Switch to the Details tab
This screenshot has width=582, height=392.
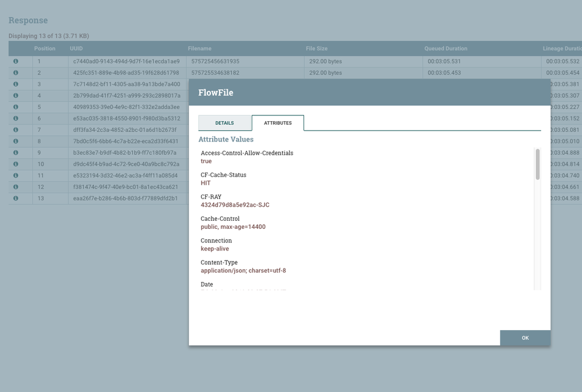(x=224, y=123)
